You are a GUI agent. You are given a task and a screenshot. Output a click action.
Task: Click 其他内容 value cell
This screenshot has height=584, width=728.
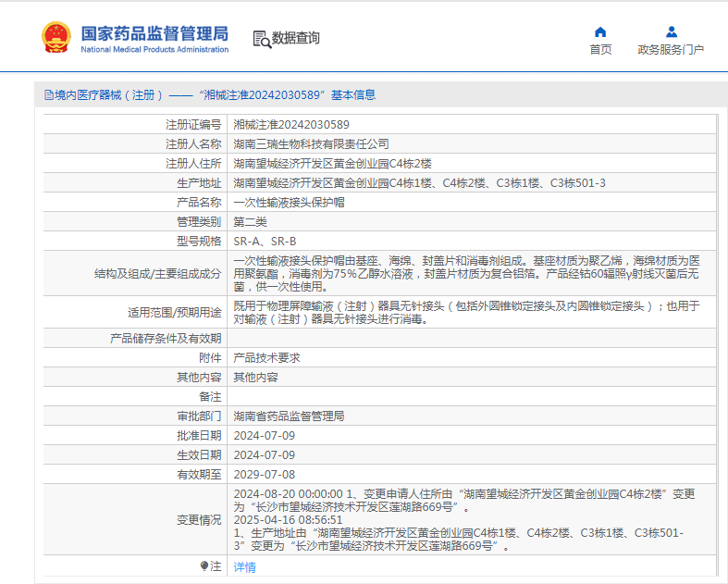472,378
